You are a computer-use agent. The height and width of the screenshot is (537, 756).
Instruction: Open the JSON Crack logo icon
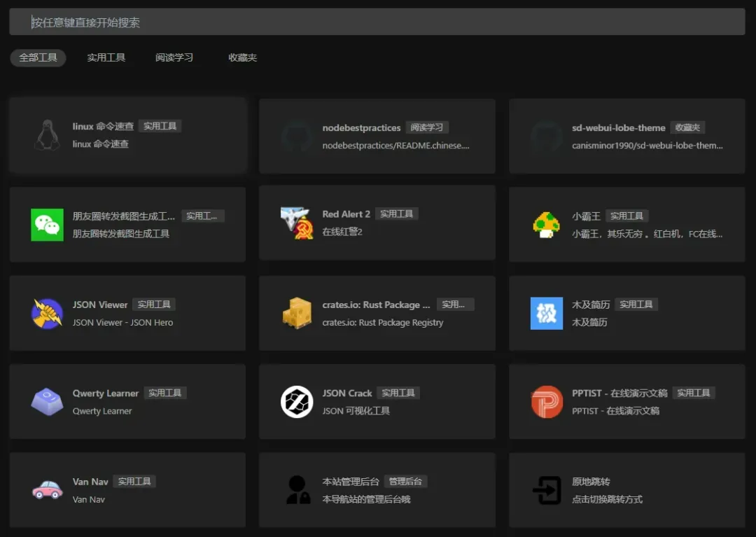[297, 400]
